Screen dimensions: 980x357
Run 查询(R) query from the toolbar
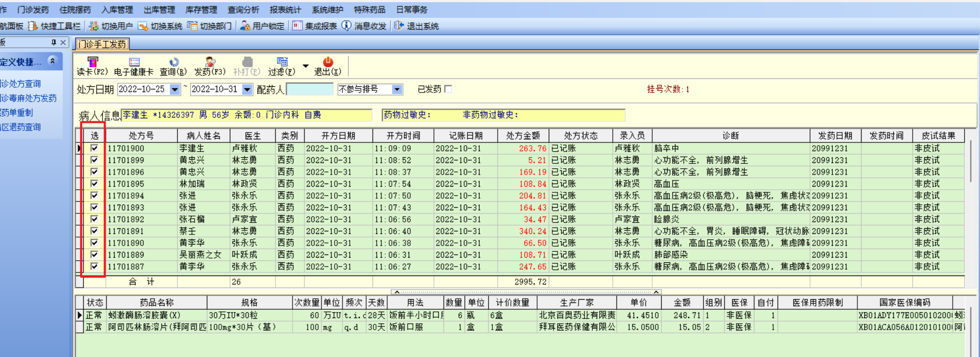pyautogui.click(x=173, y=67)
